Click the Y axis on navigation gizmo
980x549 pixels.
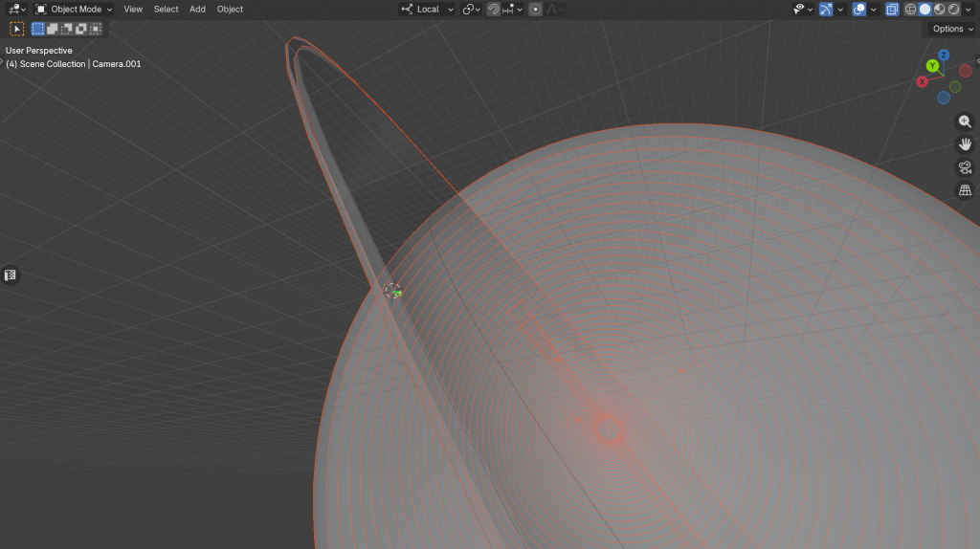click(932, 66)
